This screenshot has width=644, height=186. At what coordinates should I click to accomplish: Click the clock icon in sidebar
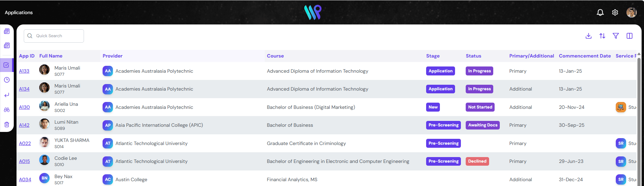coord(7,80)
